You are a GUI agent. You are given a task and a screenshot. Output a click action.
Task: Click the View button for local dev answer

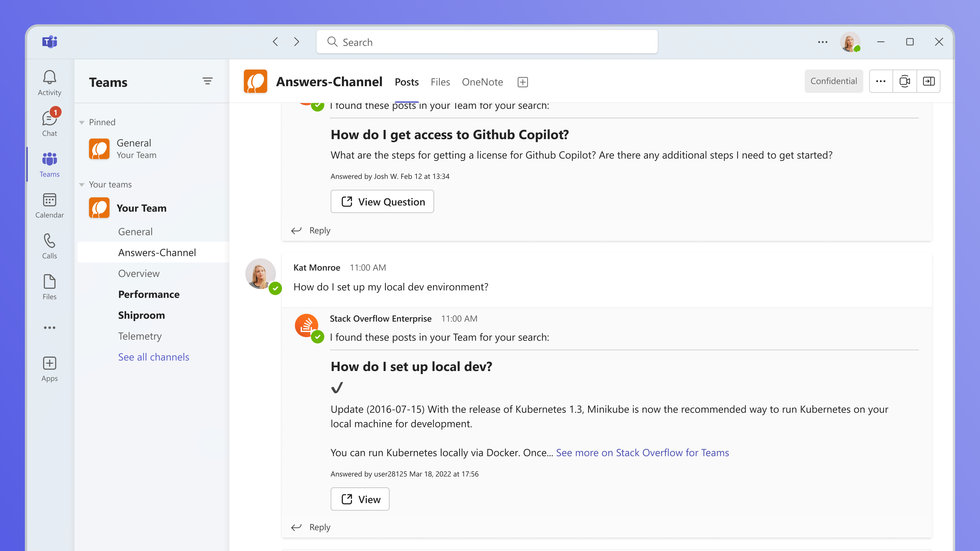pos(360,499)
